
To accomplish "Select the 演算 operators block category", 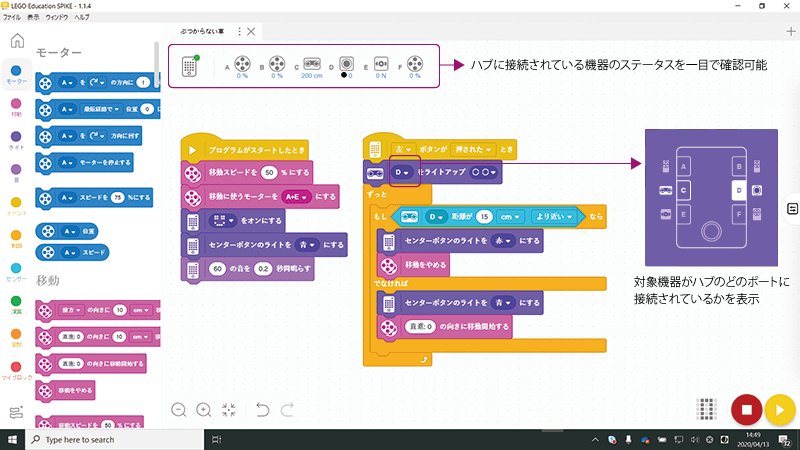I will (x=16, y=305).
